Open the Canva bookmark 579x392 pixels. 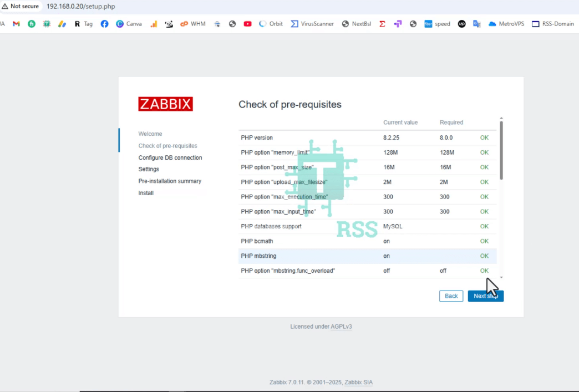click(129, 24)
